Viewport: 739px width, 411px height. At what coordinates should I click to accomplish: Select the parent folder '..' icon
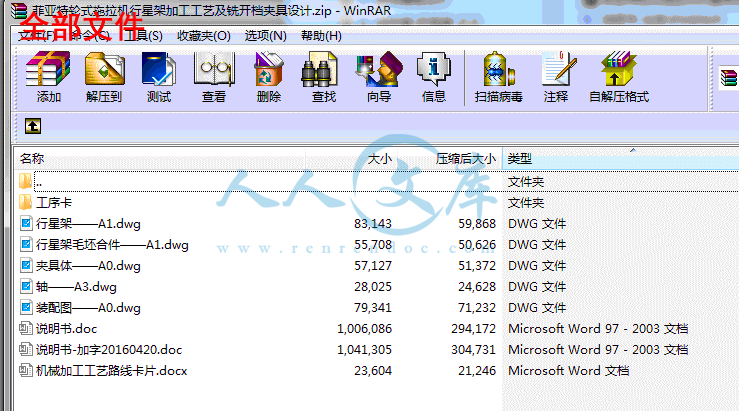pos(25,181)
